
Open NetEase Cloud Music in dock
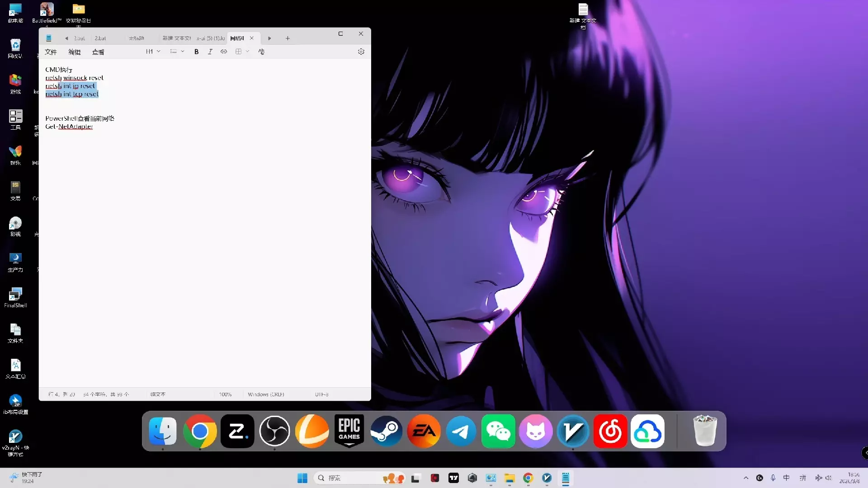610,431
